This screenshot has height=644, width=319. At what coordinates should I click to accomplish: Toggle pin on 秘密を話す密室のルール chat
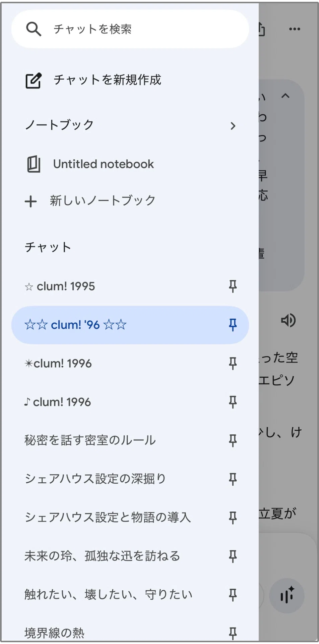[233, 441]
